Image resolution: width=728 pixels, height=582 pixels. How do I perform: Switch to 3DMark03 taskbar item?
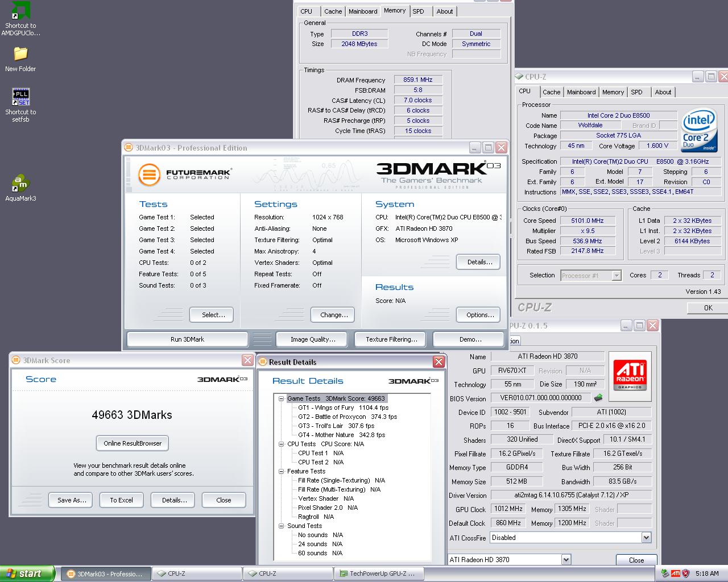106,573
